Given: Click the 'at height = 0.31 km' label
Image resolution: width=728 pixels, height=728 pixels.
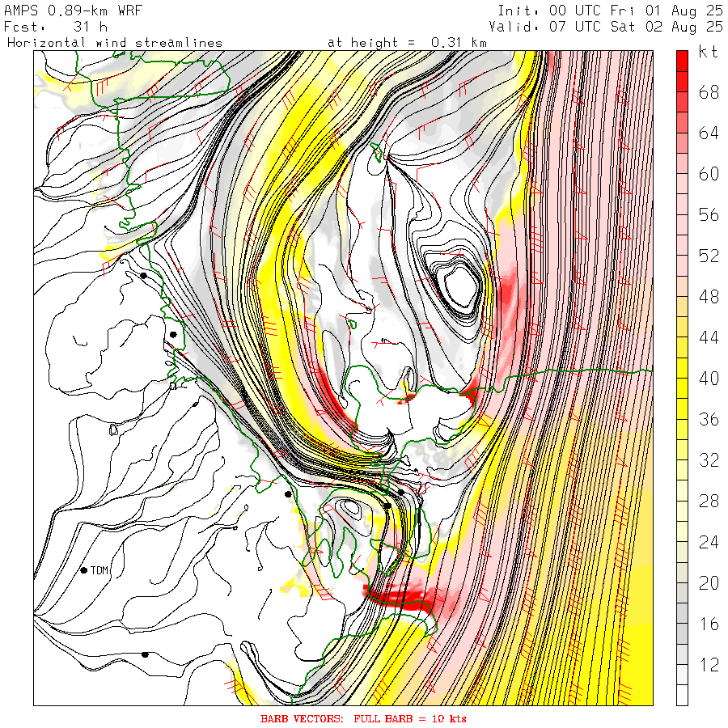Looking at the screenshot, I should click(x=407, y=43).
